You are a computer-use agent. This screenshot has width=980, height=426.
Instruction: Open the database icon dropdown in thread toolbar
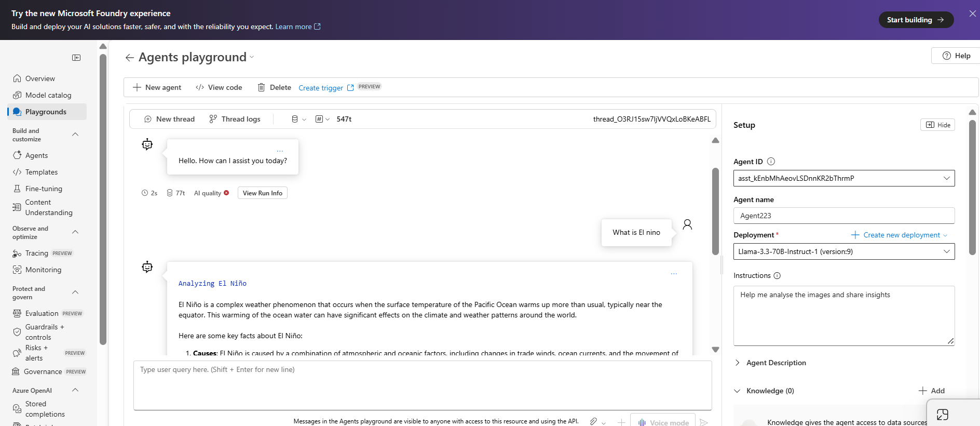pyautogui.click(x=298, y=119)
